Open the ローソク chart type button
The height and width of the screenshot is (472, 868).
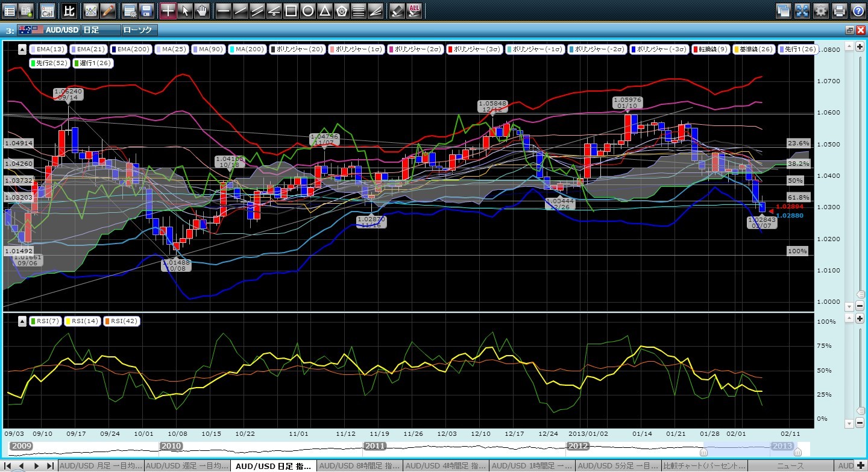[139, 30]
